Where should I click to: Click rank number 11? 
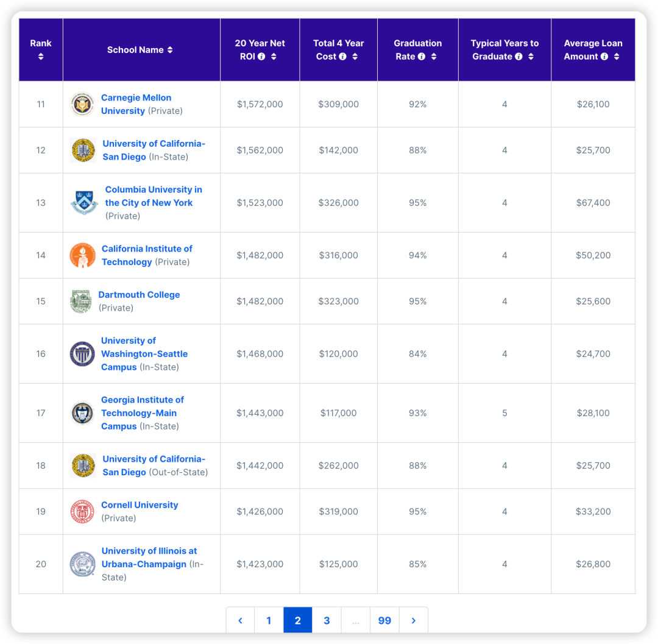coord(41,104)
